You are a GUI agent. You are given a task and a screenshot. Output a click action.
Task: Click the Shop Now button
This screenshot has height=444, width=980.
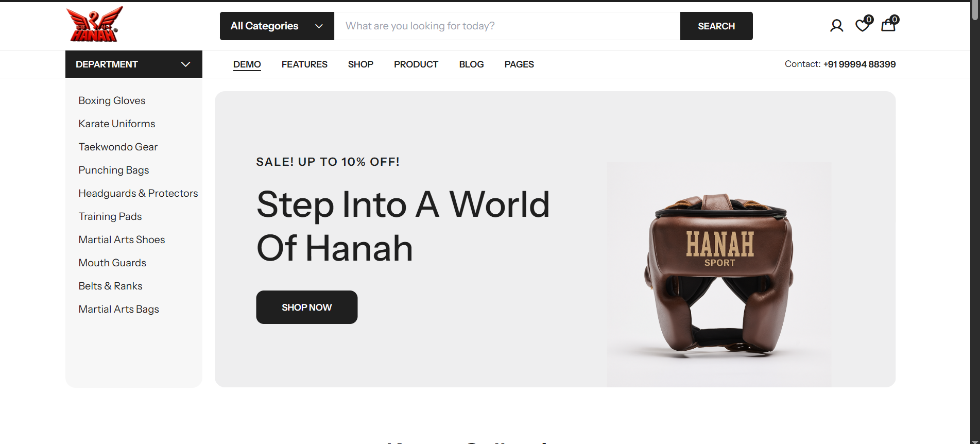pyautogui.click(x=307, y=307)
